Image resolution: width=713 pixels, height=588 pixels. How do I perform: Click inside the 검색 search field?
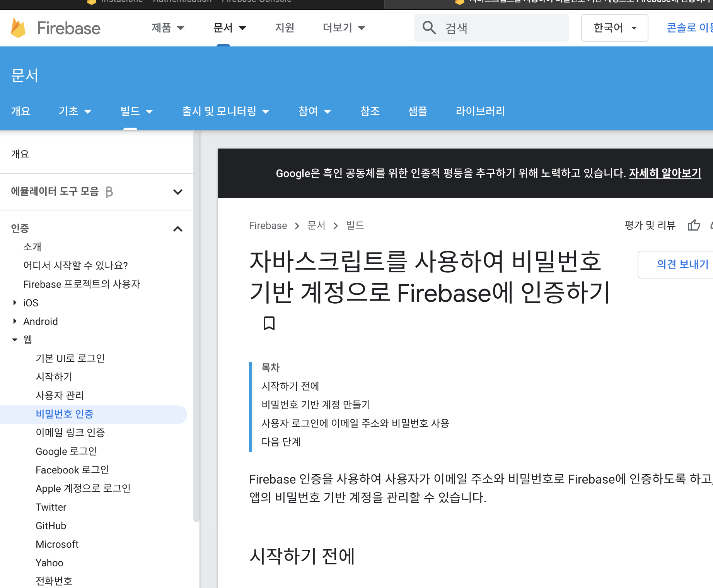click(491, 28)
